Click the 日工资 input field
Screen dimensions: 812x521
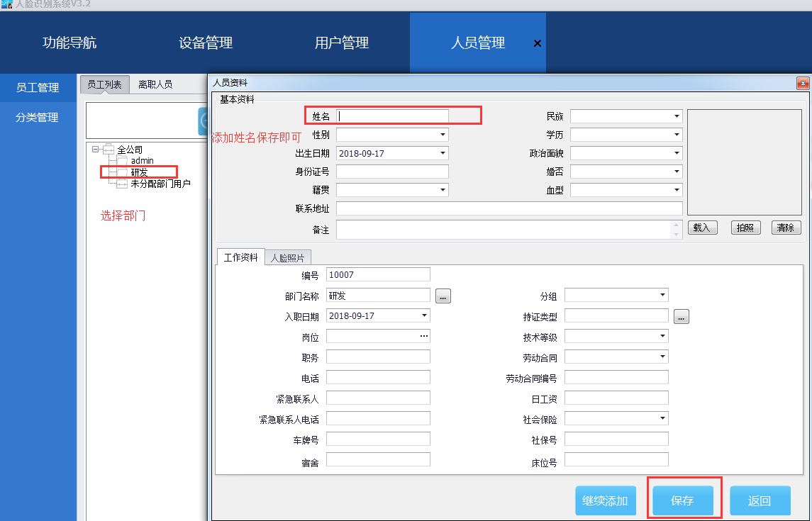616,398
